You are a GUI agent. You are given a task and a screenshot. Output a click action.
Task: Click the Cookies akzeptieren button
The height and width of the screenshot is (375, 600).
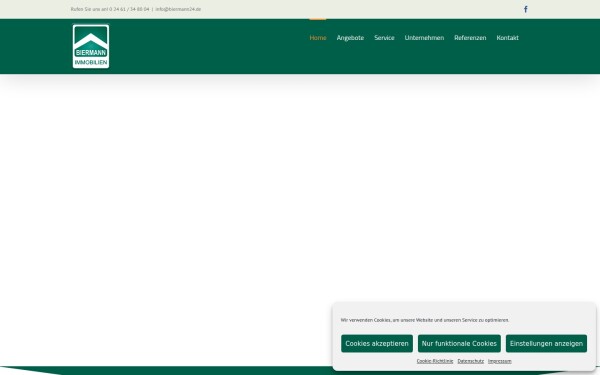tap(377, 344)
